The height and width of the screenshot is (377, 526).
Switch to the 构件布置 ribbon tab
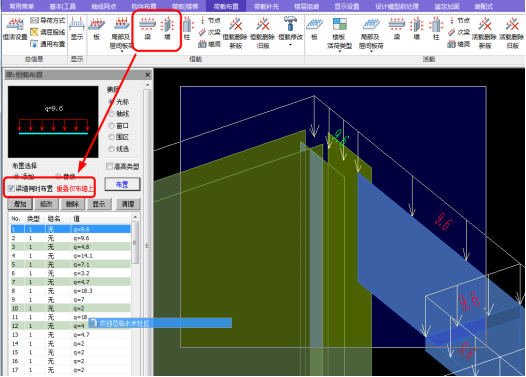(144, 6)
